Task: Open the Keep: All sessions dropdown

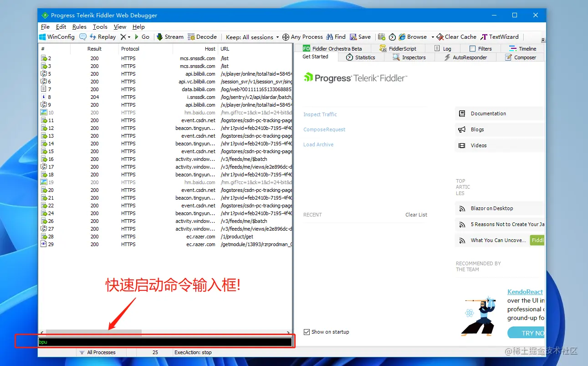Action: point(252,37)
